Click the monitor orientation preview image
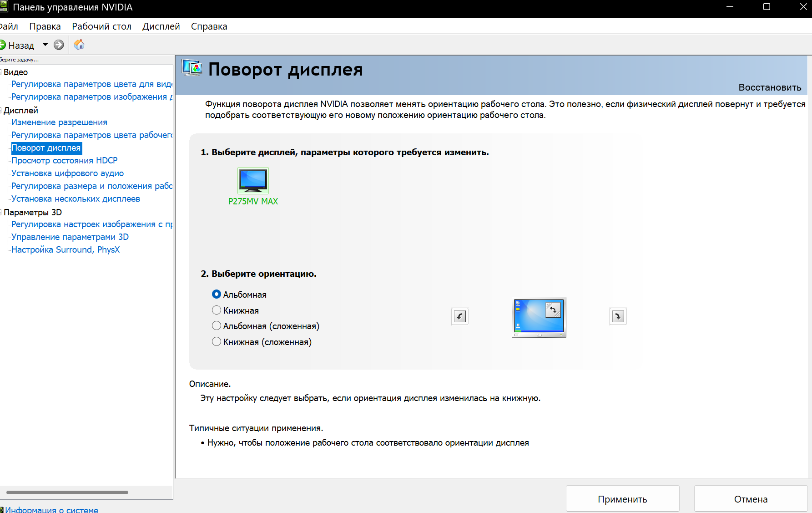 539,317
